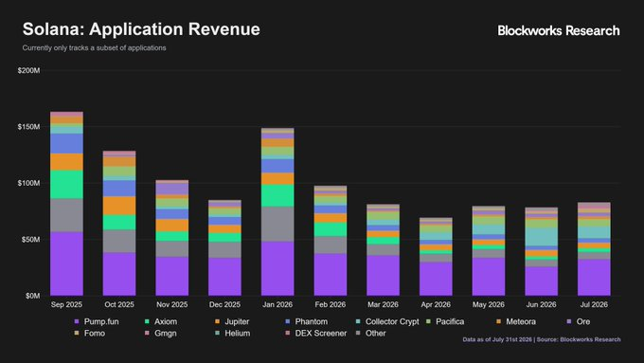Image resolution: width=644 pixels, height=363 pixels.
Task: Click the Nov 2025 axis label
Action: point(171,304)
